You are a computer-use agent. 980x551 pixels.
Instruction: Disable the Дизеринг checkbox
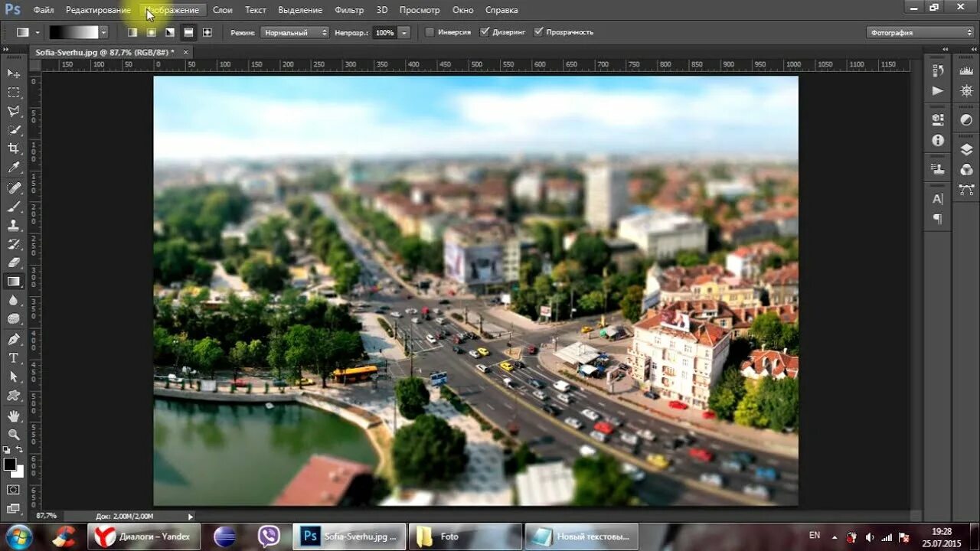pos(485,31)
